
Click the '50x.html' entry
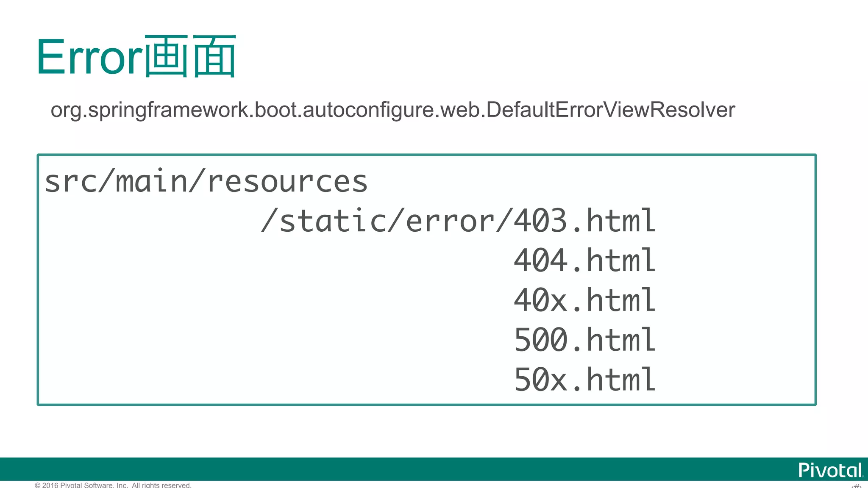(585, 380)
